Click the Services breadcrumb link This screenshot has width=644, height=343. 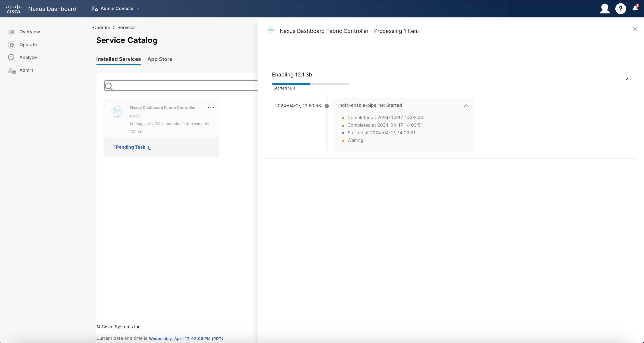[126, 28]
